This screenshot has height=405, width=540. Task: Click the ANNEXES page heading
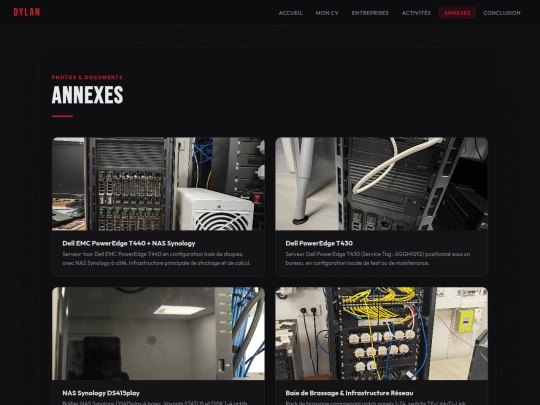(x=87, y=95)
